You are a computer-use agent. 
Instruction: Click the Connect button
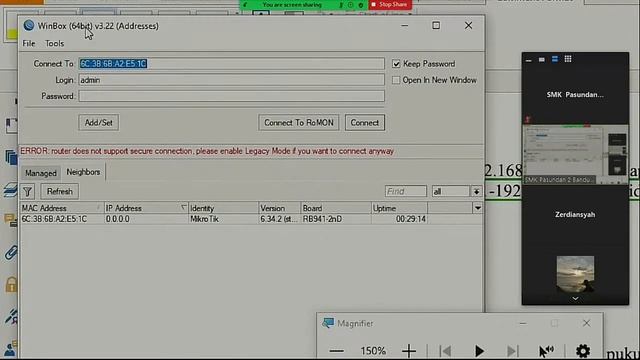point(364,122)
